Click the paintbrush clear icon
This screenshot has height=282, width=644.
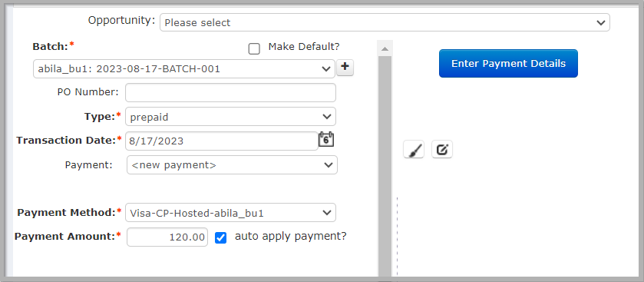(414, 150)
